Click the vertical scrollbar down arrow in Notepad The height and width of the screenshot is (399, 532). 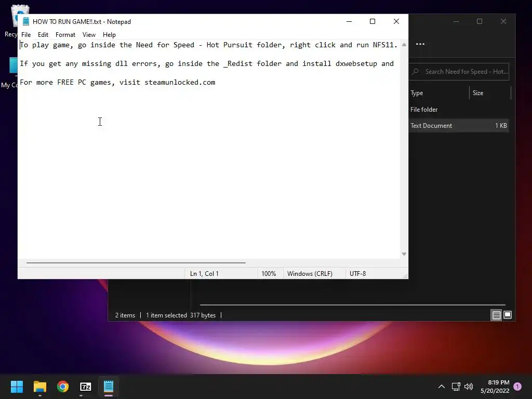coord(404,254)
